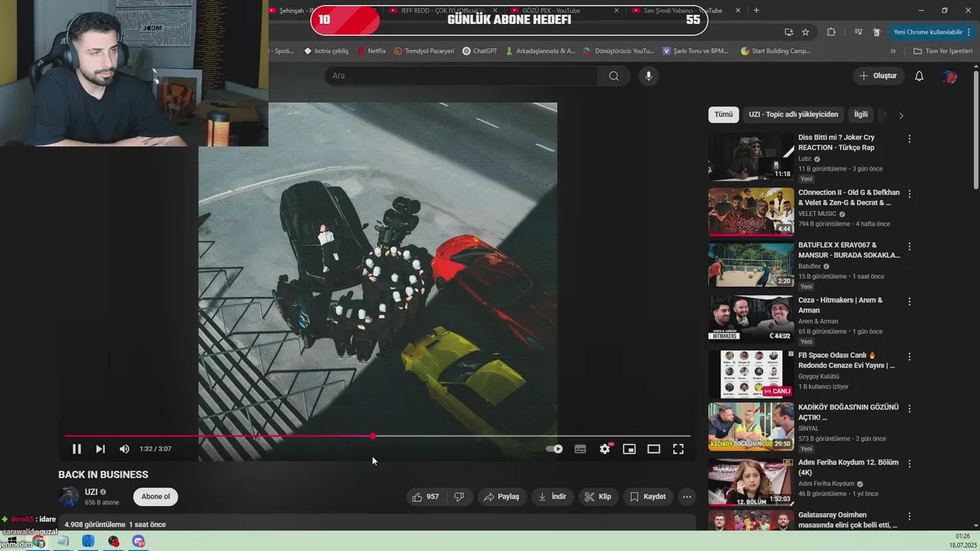The image size is (980, 551).
Task: Open Netflix bookmark
Action: [x=371, y=51]
